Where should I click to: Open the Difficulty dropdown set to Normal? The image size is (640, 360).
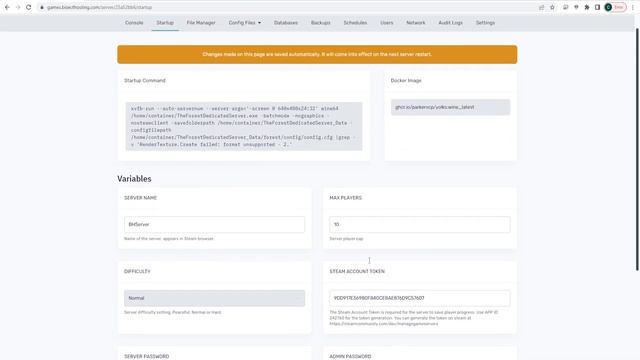[x=214, y=298]
